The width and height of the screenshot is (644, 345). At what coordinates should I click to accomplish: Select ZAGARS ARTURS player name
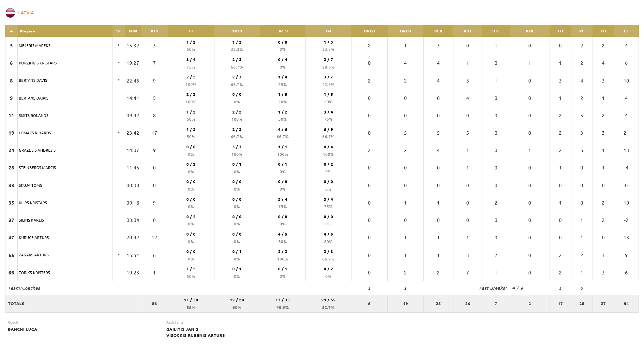tap(34, 255)
